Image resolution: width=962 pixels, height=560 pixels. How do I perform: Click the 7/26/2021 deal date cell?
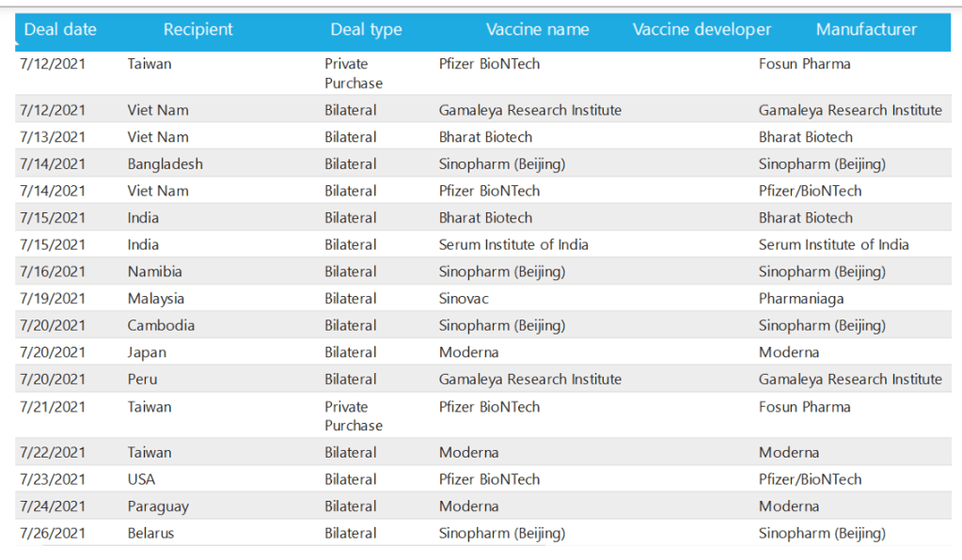53,534
